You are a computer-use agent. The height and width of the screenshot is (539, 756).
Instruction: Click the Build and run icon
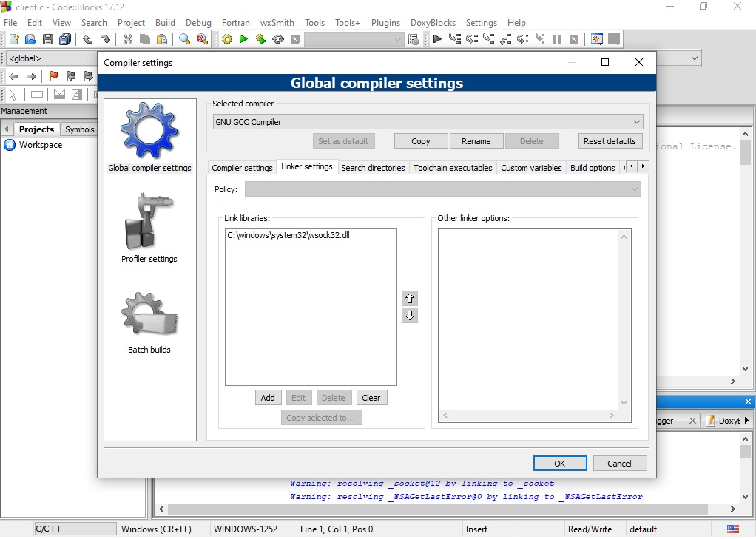[x=261, y=39]
